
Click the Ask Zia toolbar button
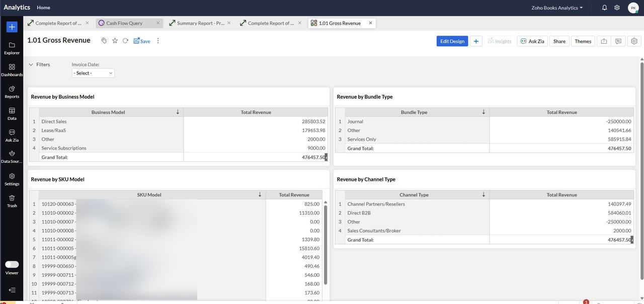pyautogui.click(x=532, y=41)
